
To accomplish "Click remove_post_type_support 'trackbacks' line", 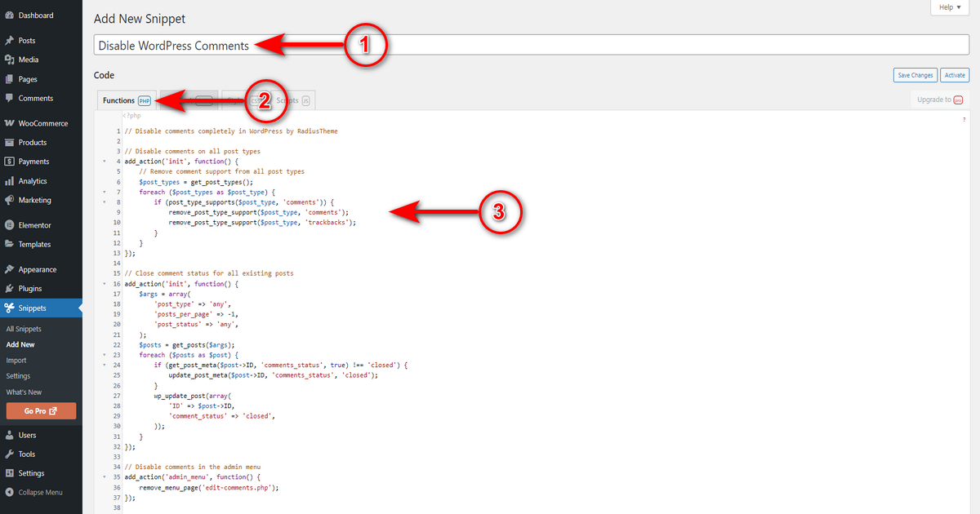I will click(x=263, y=223).
